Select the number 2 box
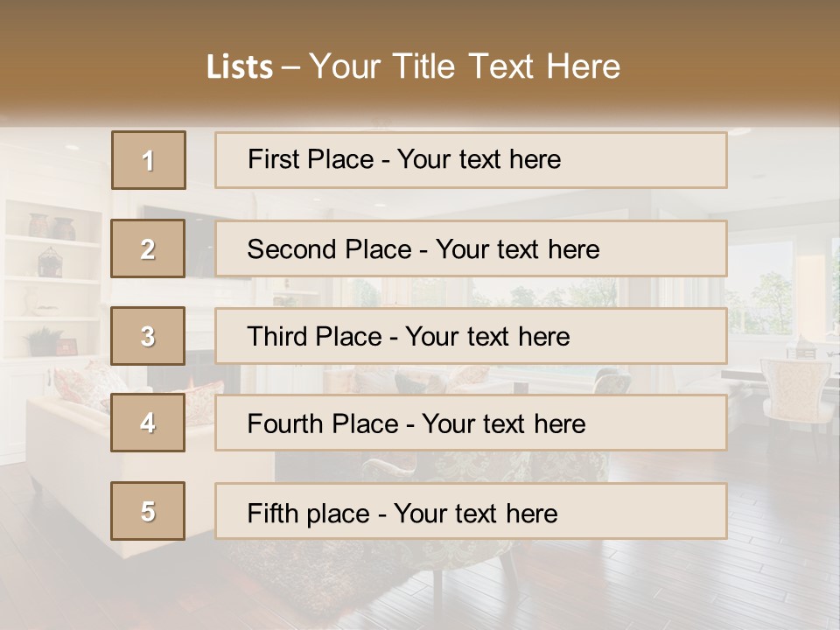This screenshot has width=840, height=630. point(148,248)
